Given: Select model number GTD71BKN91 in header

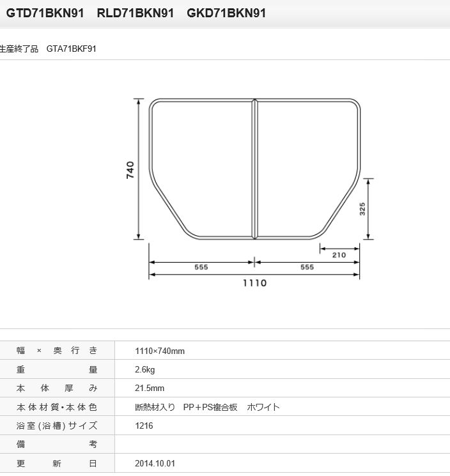Looking at the screenshot, I should click(x=45, y=13).
